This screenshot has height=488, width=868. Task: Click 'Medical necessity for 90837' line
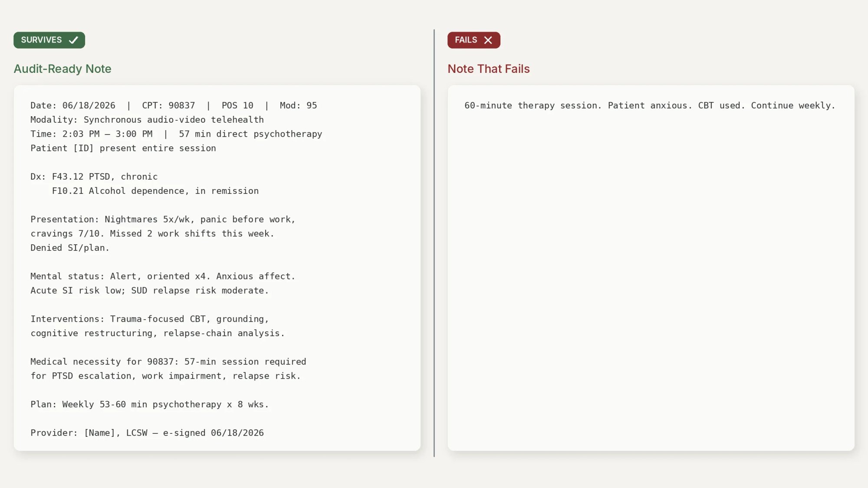168,362
